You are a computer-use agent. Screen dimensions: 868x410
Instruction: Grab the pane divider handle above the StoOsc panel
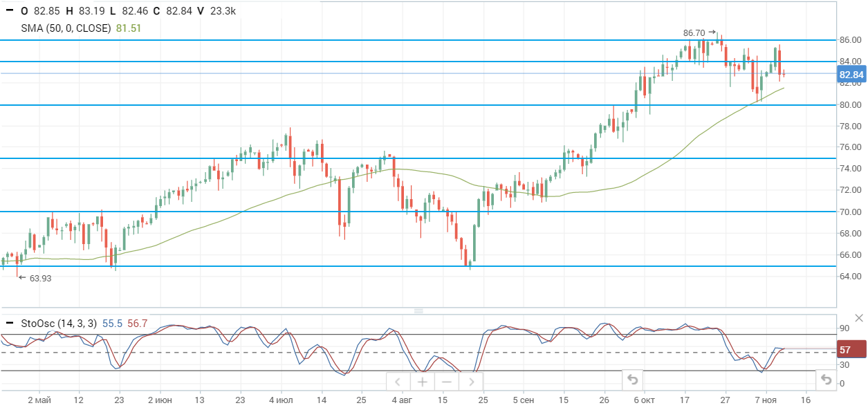418,311
